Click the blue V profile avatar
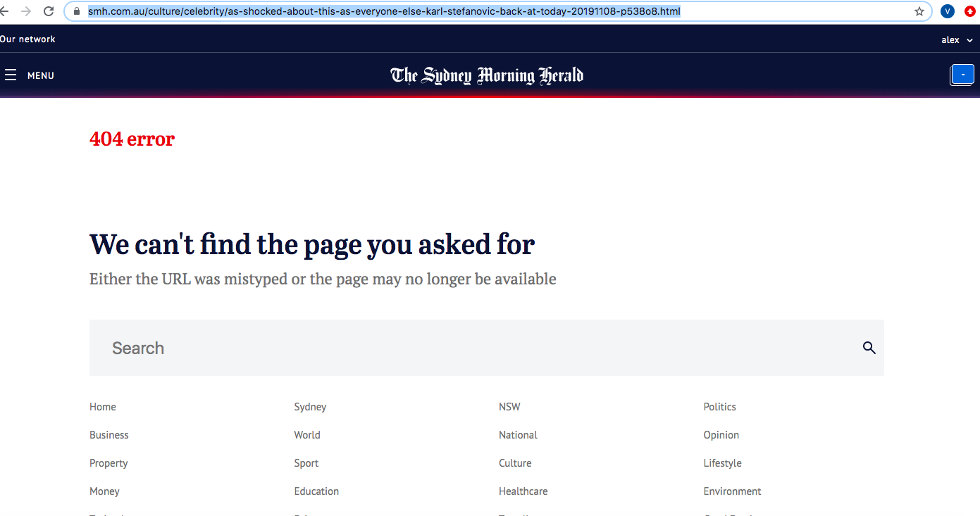980x516 pixels. click(x=948, y=11)
